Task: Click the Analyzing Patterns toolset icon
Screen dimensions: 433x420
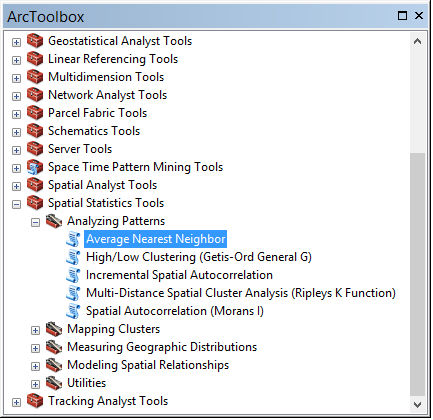Action: [54, 221]
